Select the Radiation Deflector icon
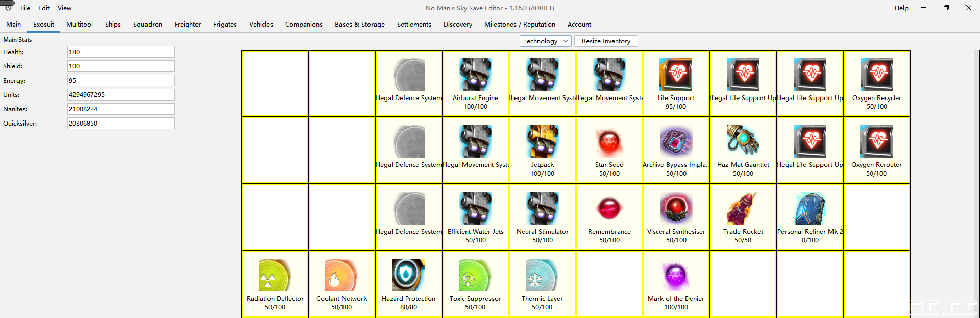 click(275, 275)
